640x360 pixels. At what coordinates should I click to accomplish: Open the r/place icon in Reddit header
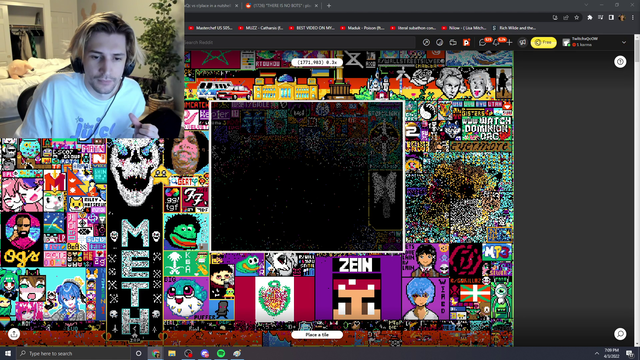point(467,42)
